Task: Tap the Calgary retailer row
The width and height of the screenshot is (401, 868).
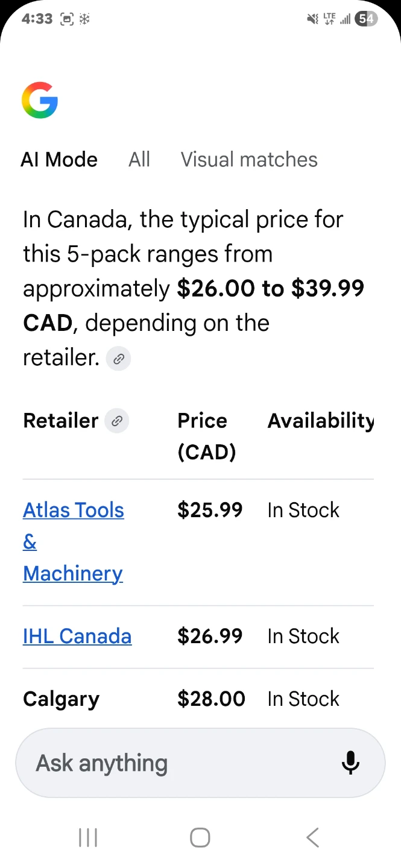Action: 62,699
